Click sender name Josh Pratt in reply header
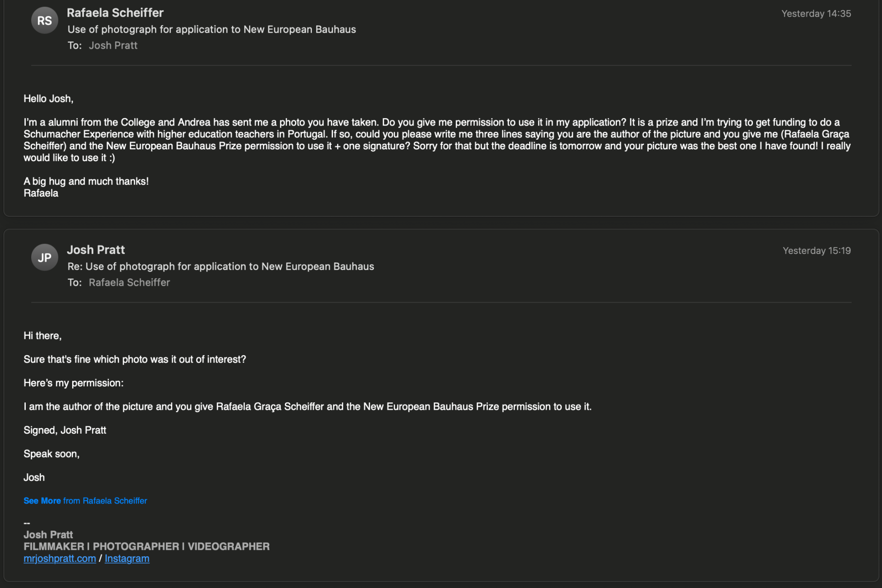Viewport: 882px width, 588px height. coord(96,250)
